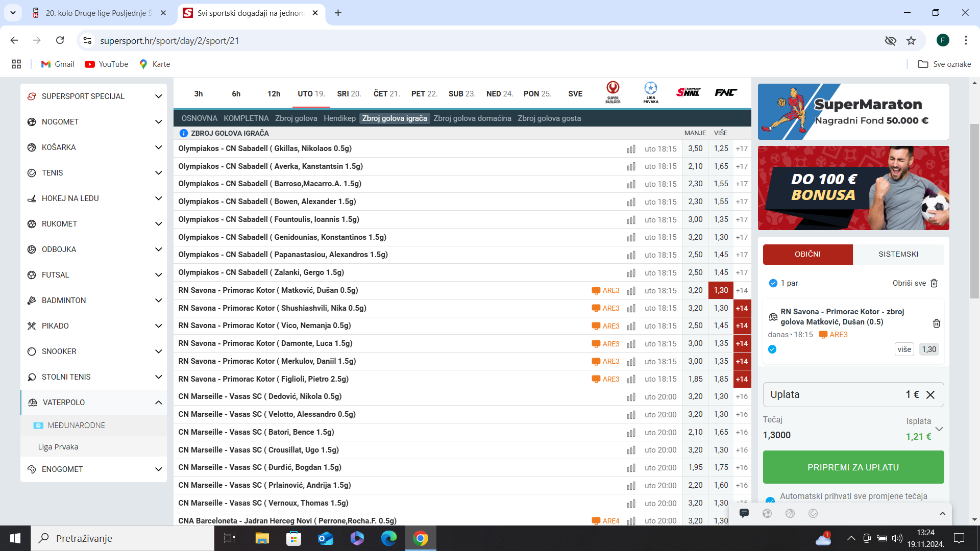The image size is (980, 551).
Task: Deselect highlighted 1,30 odd for Matković, Dušan
Action: coord(721,290)
